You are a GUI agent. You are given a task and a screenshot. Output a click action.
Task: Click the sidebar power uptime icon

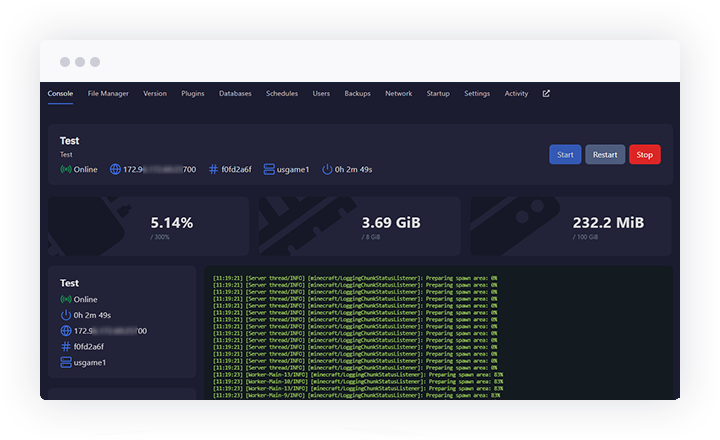pyautogui.click(x=66, y=315)
